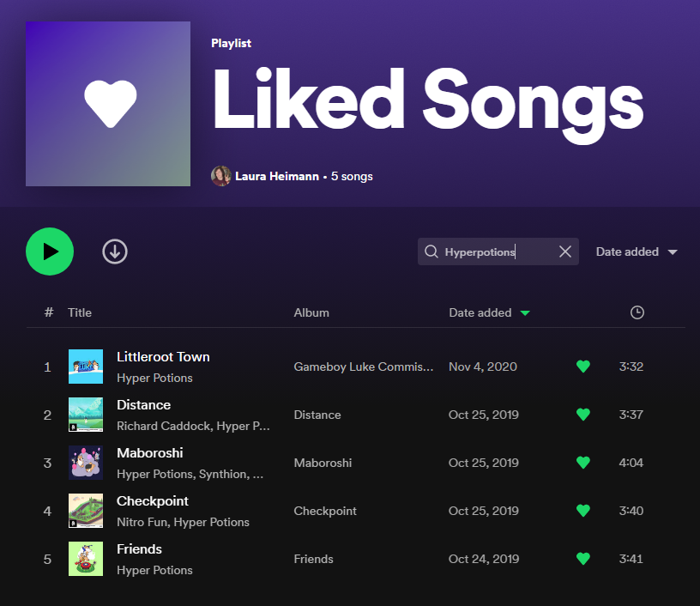The height and width of the screenshot is (606, 700).
Task: Open Laura Heimann profile link
Action: point(277,177)
